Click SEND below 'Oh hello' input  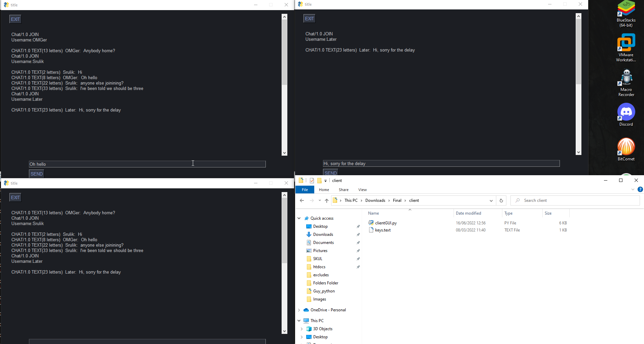[37, 174]
